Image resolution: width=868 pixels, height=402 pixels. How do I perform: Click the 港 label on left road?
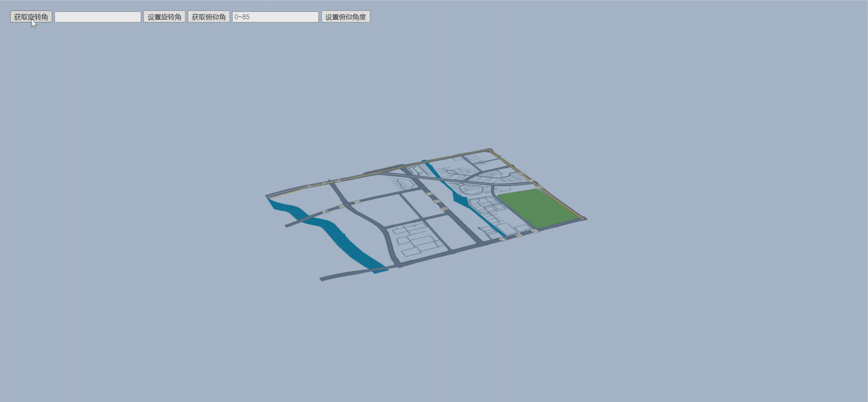click(x=342, y=206)
